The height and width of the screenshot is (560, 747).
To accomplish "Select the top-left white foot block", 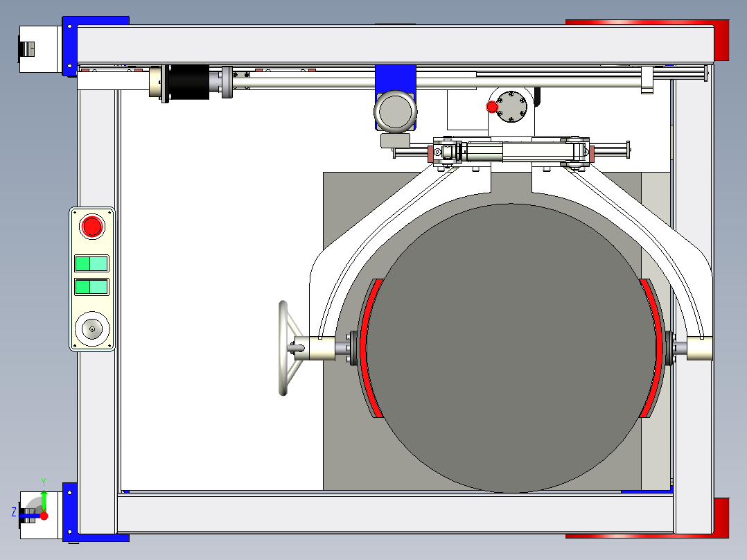I will coord(40,49).
